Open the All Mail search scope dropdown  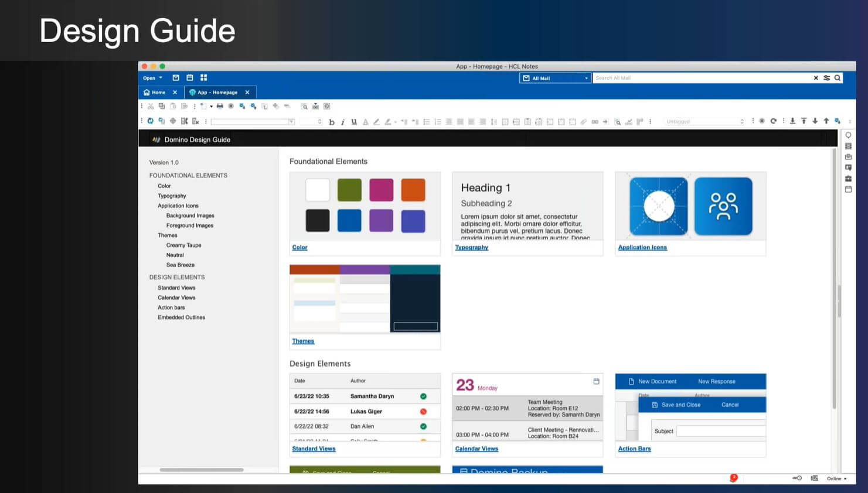555,78
